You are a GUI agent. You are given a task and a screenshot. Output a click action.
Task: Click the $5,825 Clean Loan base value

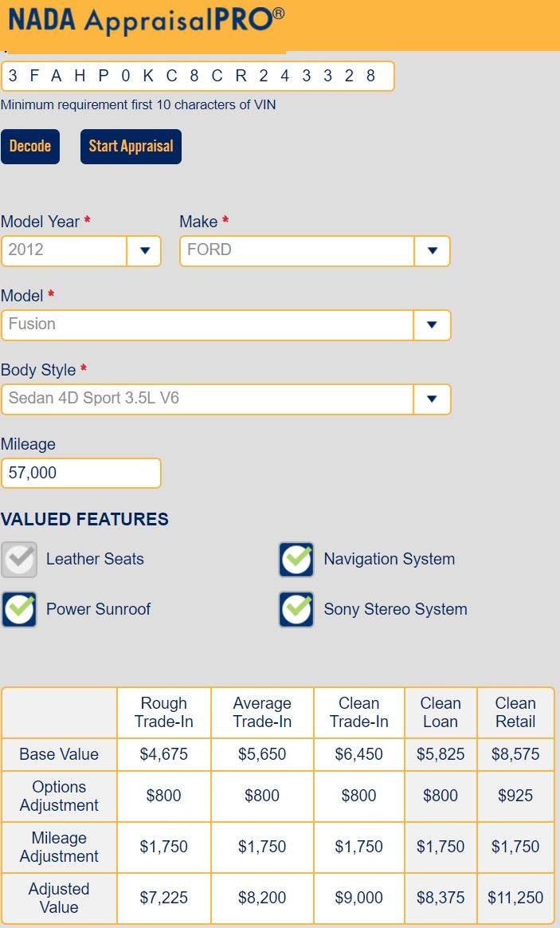(x=441, y=754)
